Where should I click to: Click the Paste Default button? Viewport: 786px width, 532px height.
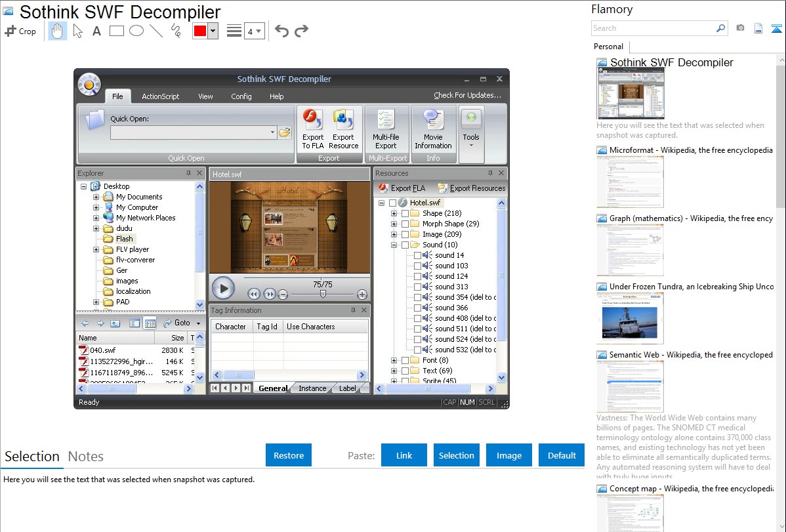coord(562,455)
